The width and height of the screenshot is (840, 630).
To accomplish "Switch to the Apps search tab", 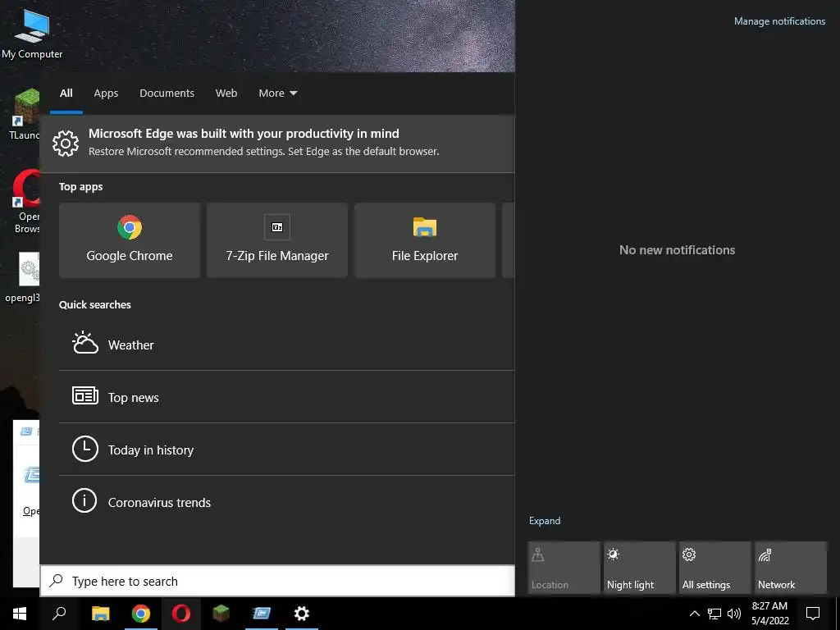I will tap(106, 94).
